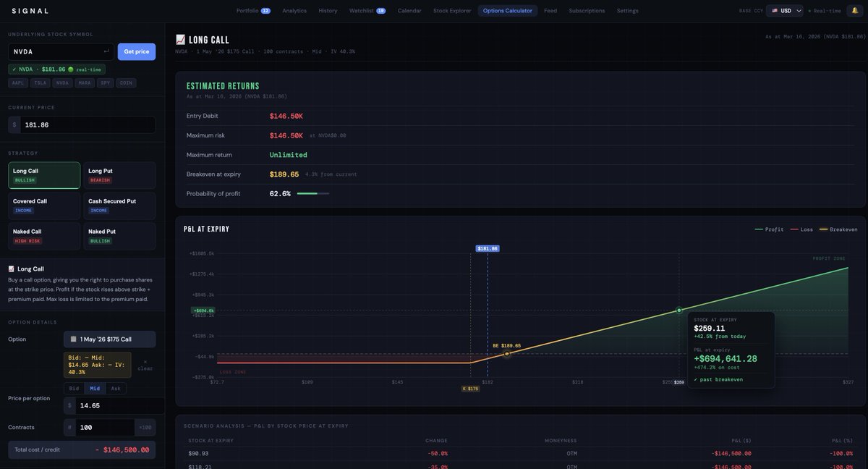
Task: Click the enter-arrow icon in symbol field
Action: pos(106,51)
